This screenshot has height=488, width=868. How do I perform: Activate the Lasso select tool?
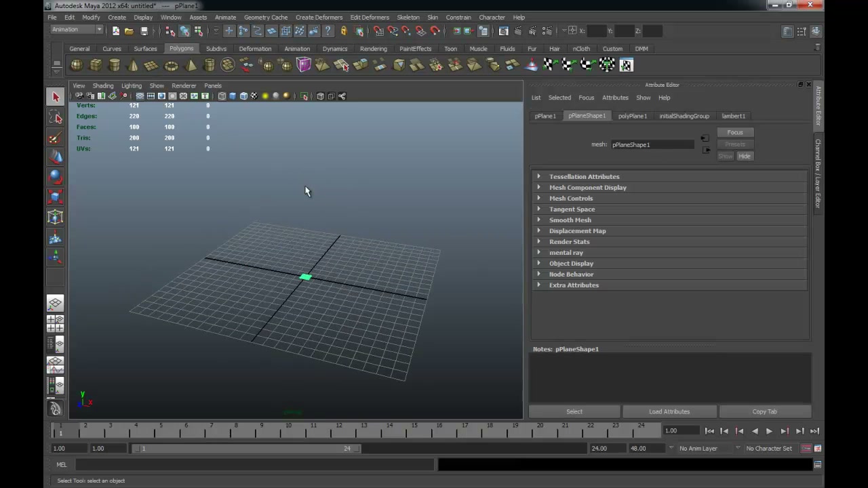click(x=56, y=118)
